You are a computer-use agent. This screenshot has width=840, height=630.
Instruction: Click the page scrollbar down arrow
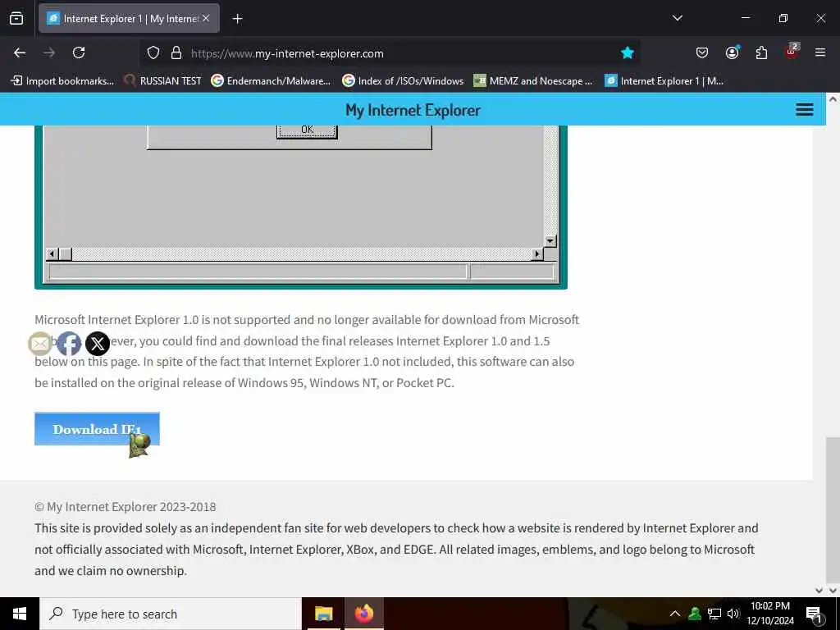click(833, 590)
